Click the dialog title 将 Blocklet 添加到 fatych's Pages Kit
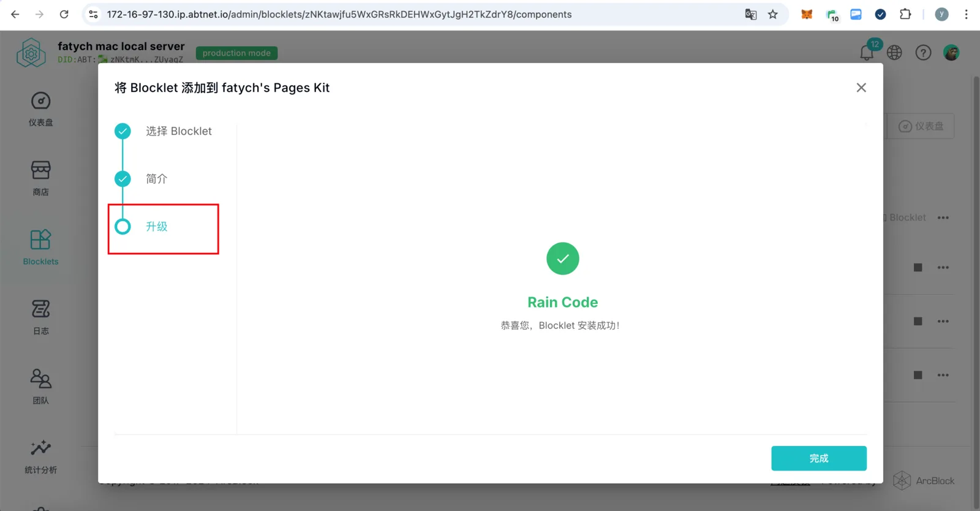This screenshot has width=980, height=511. click(x=222, y=88)
